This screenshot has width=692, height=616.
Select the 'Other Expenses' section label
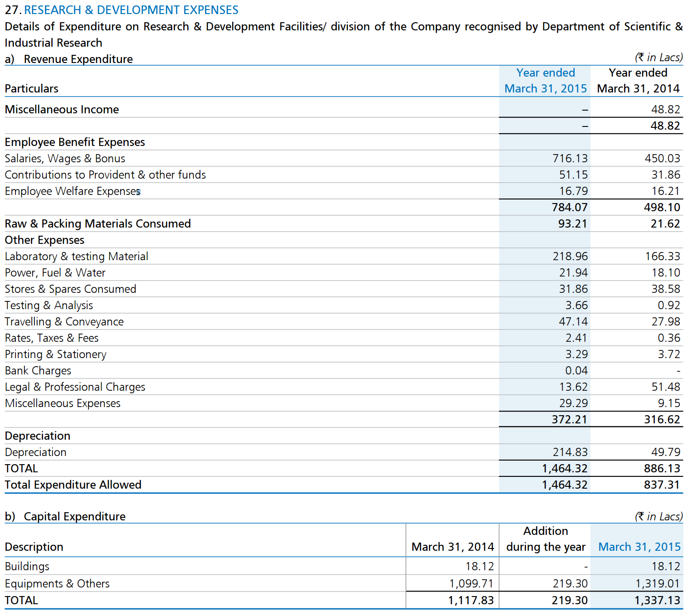tap(44, 240)
